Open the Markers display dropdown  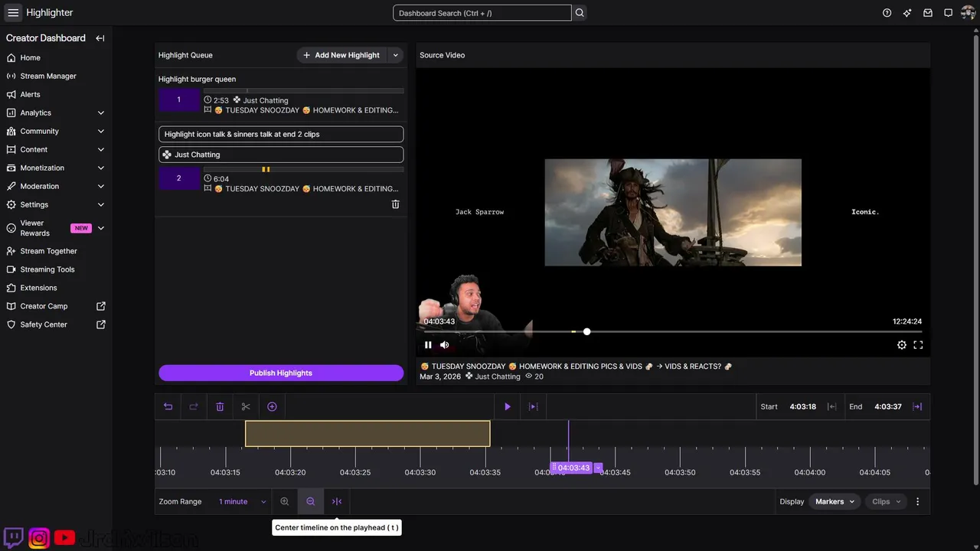pyautogui.click(x=835, y=501)
